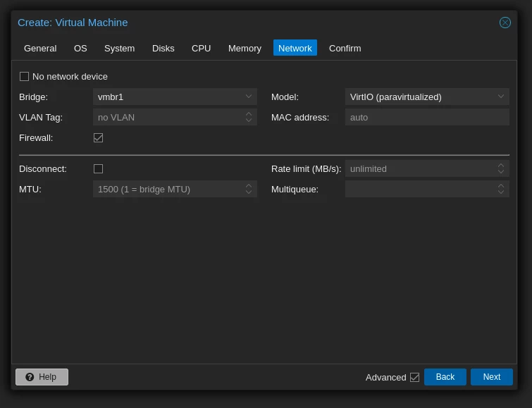Expand the Bridge dropdown arrow

point(249,97)
